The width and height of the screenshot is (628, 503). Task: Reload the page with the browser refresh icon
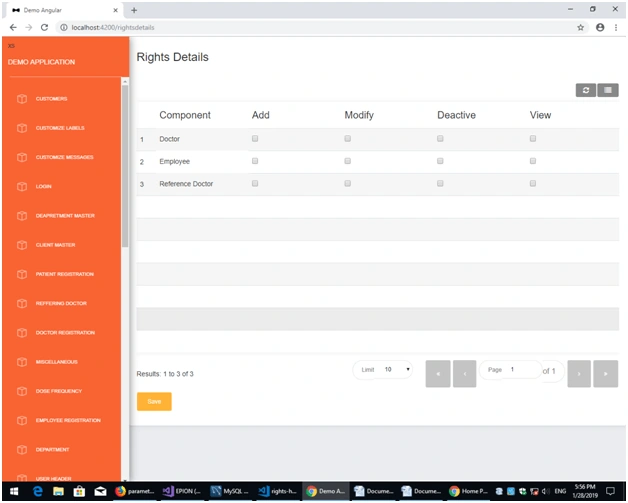tap(44, 27)
